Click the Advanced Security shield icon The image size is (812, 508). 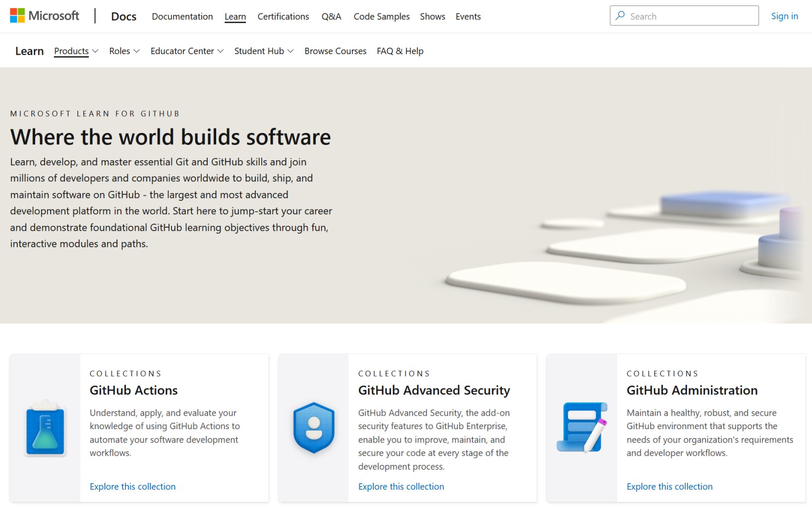tap(314, 428)
